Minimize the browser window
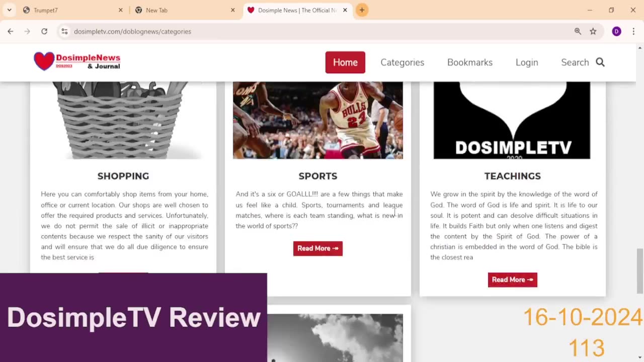Image resolution: width=644 pixels, height=362 pixels. point(590,10)
